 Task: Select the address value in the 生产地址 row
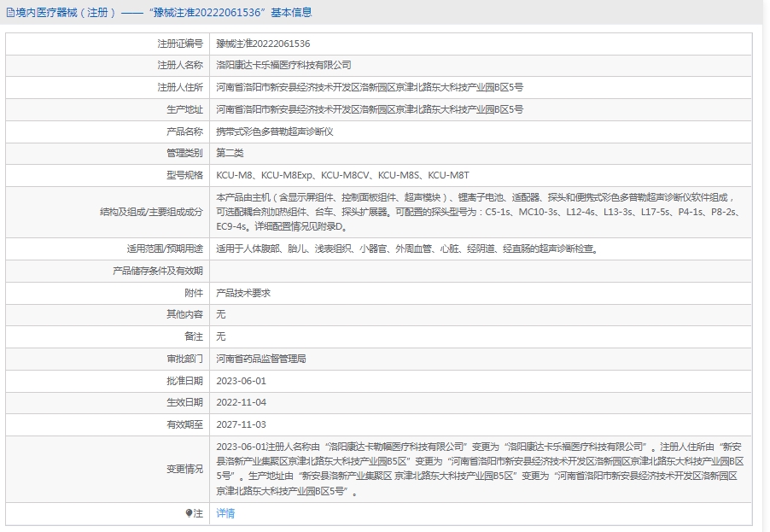click(370, 109)
